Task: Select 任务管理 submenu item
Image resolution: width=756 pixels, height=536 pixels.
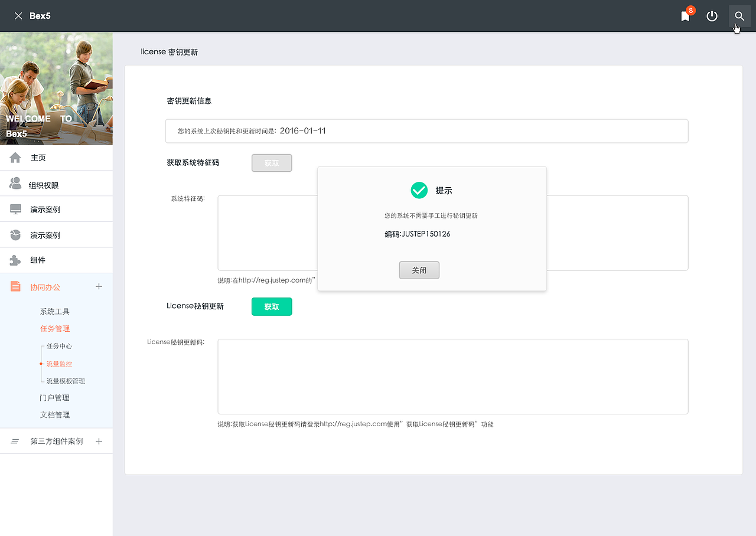Action: click(55, 329)
